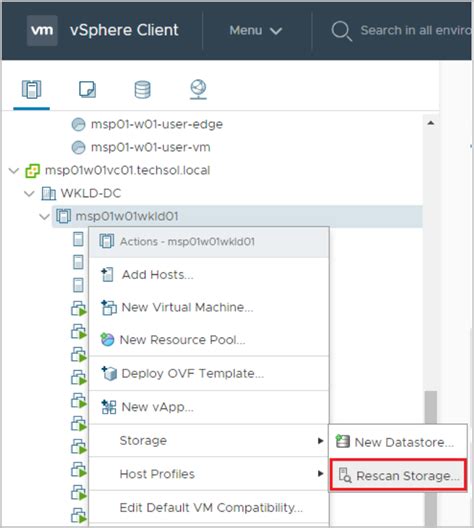Click msp01-w01-user-edge resource pool icon

(78, 125)
